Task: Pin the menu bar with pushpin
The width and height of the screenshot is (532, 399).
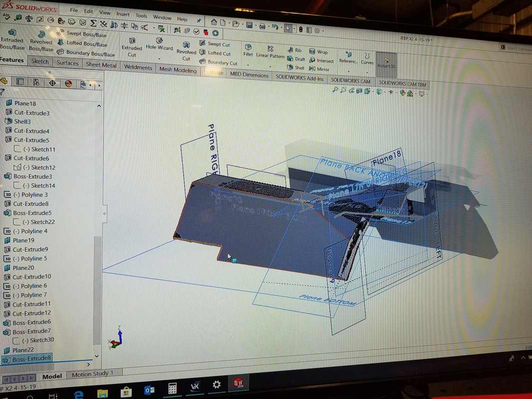Action: [199, 20]
